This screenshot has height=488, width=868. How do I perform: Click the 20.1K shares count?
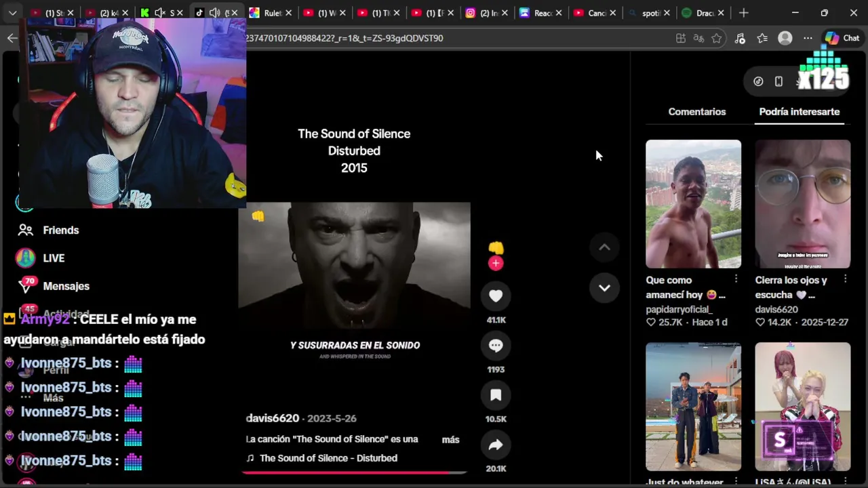(x=496, y=468)
